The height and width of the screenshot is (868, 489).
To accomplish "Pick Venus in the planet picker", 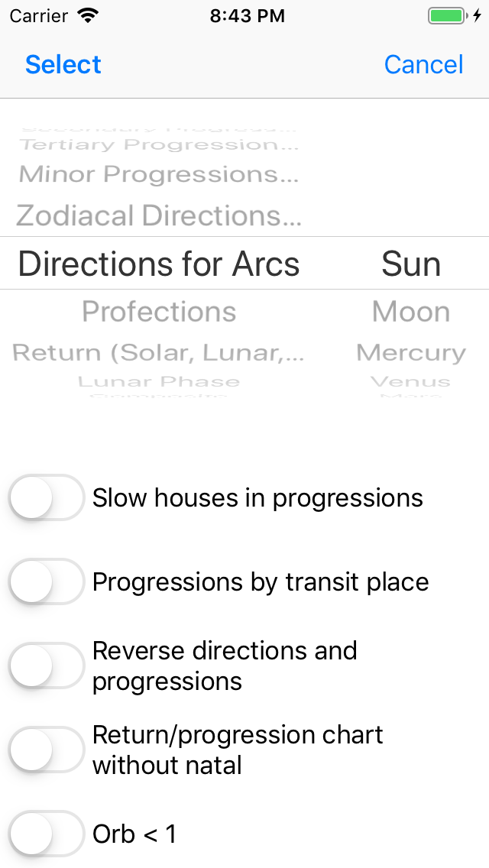I will pos(411,381).
